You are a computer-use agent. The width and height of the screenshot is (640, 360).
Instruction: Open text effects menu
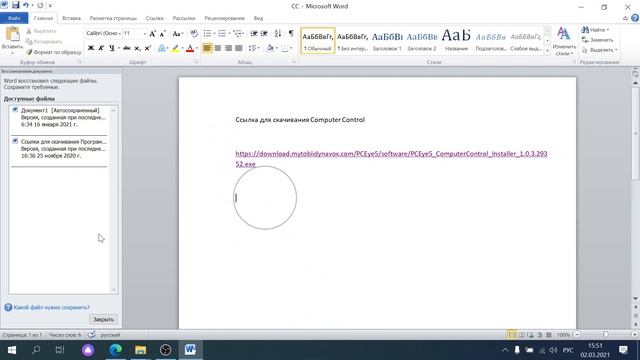pos(162,49)
